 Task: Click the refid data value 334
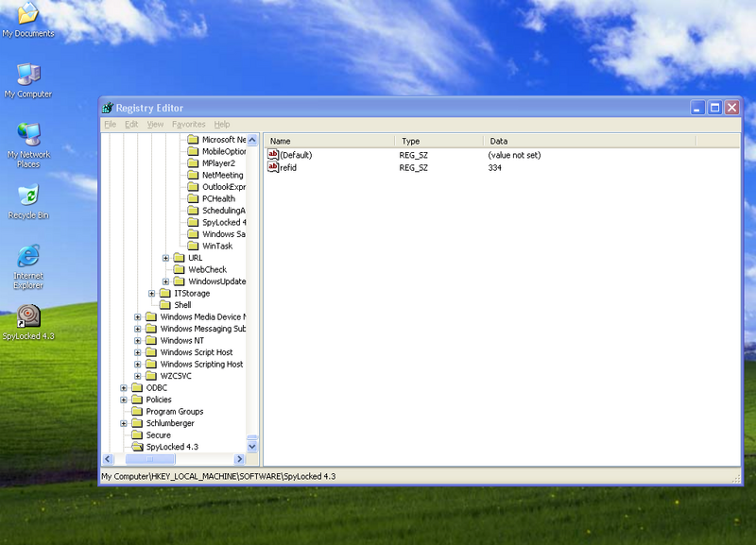(494, 168)
